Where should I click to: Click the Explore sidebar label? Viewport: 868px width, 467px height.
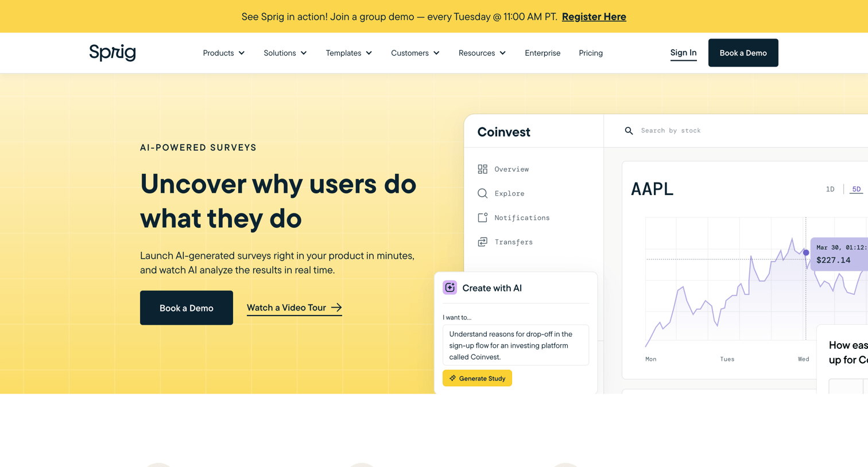509,193
